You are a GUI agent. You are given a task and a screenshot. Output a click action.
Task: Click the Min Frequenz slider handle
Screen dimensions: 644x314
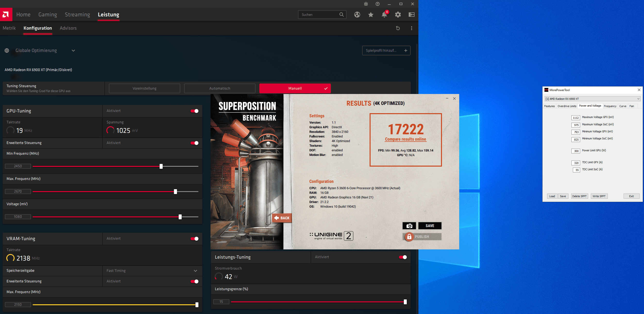(161, 166)
